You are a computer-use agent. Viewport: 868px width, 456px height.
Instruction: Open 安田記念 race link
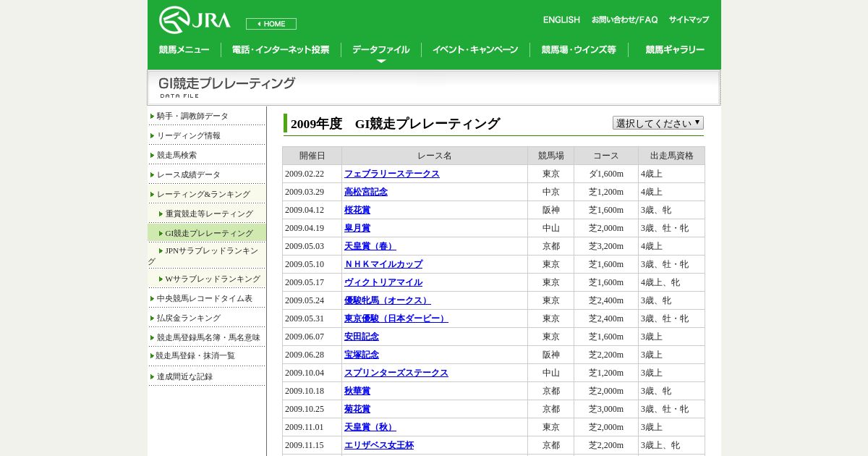362,337
